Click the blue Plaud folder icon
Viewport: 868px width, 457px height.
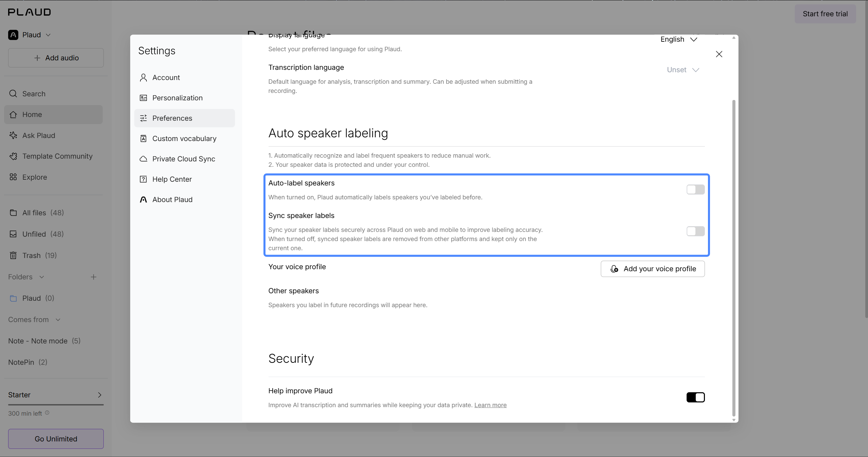click(13, 298)
